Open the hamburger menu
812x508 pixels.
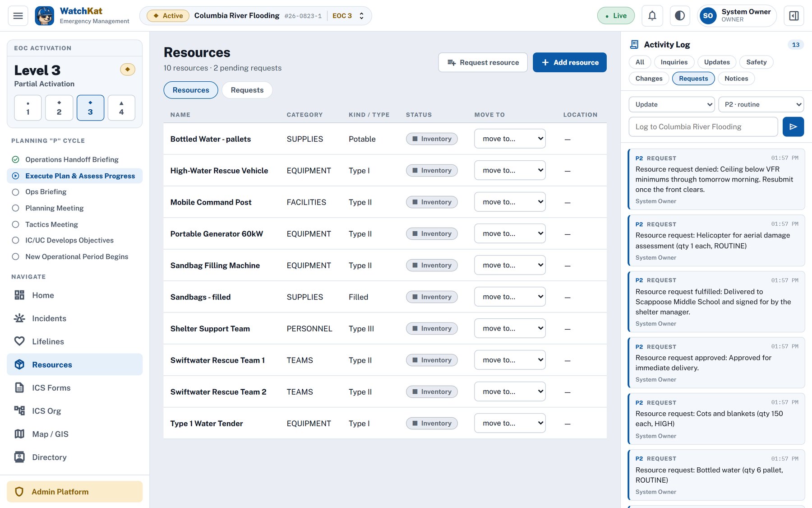click(18, 16)
